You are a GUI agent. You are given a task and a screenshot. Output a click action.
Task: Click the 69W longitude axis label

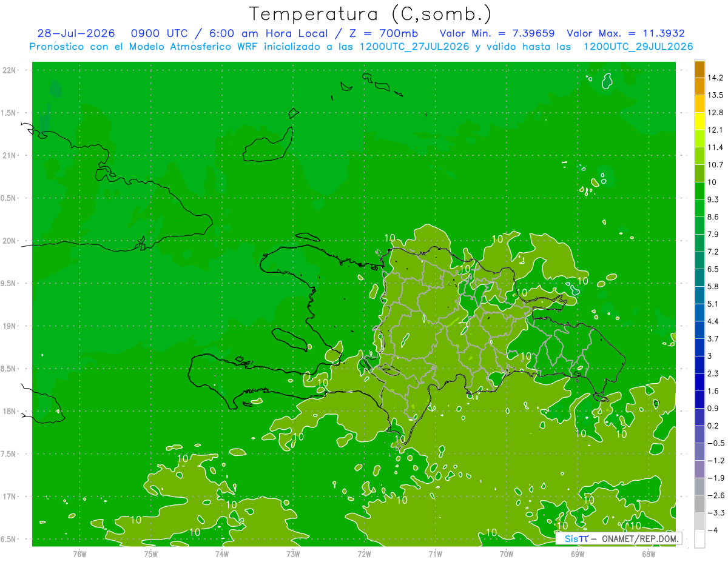577,554
